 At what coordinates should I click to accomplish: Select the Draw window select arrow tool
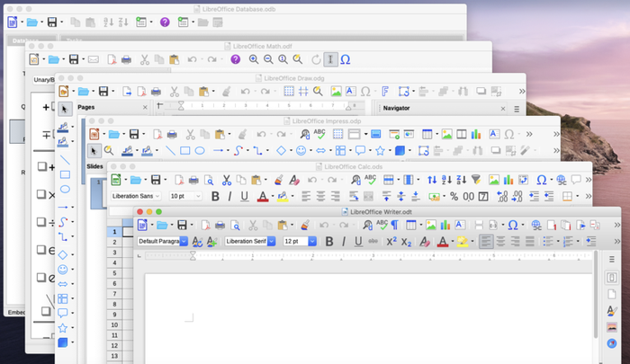64,109
